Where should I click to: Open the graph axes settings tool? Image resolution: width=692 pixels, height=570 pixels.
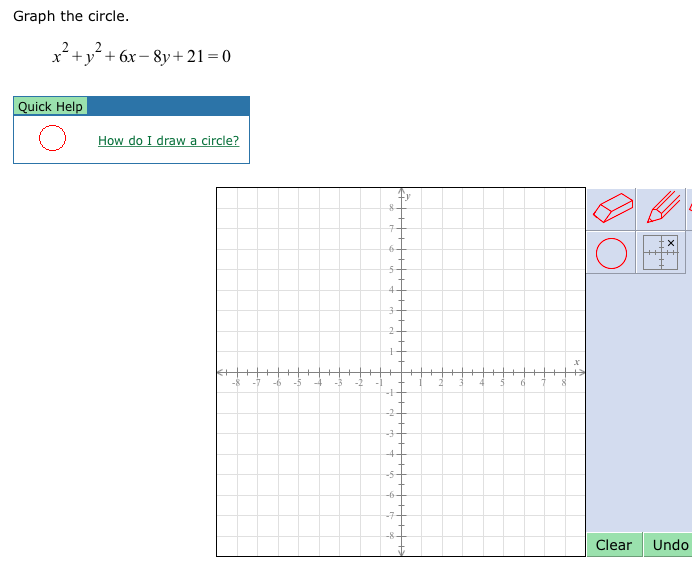coord(661,253)
